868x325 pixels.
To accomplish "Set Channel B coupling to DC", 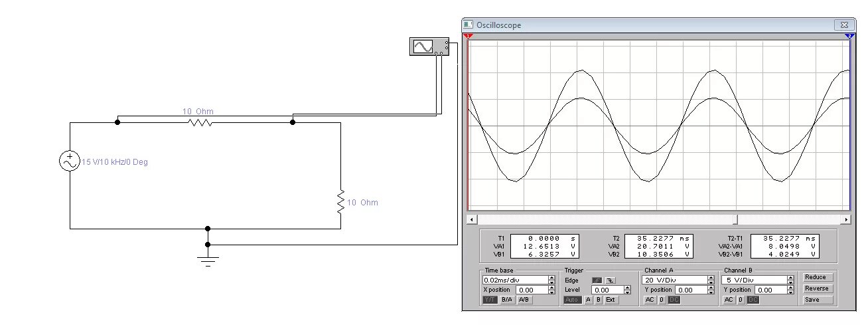I will coord(753,300).
